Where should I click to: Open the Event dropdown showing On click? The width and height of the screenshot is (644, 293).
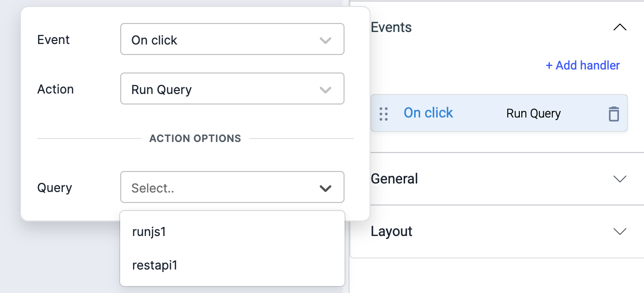pyautogui.click(x=220, y=39)
